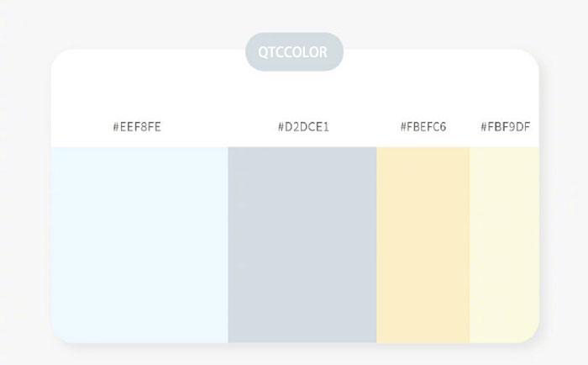This screenshot has width=588, height=365.
Task: Click the #FBF9DF hex code label
Action: click(x=505, y=127)
